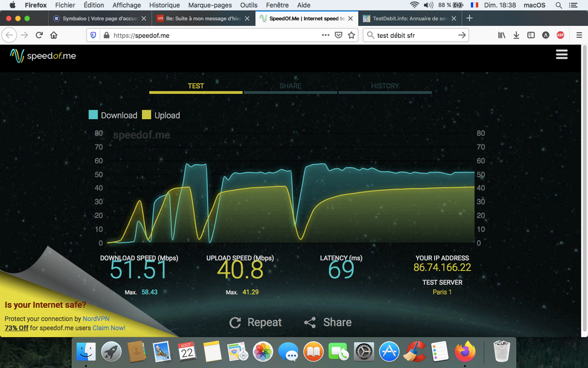Open the Firefox library icon
This screenshot has width=588, height=368.
point(501,35)
